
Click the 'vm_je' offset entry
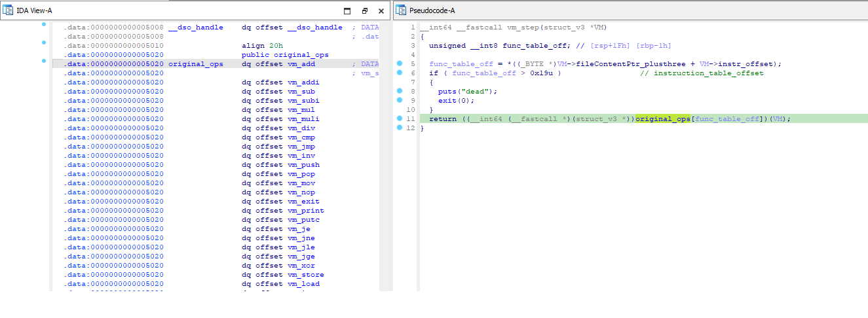click(x=299, y=229)
